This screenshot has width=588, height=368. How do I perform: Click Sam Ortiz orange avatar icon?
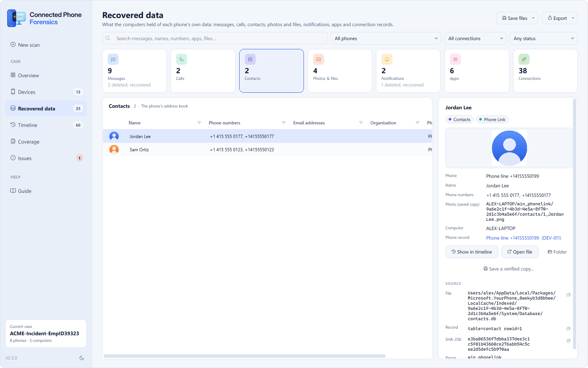114,149
